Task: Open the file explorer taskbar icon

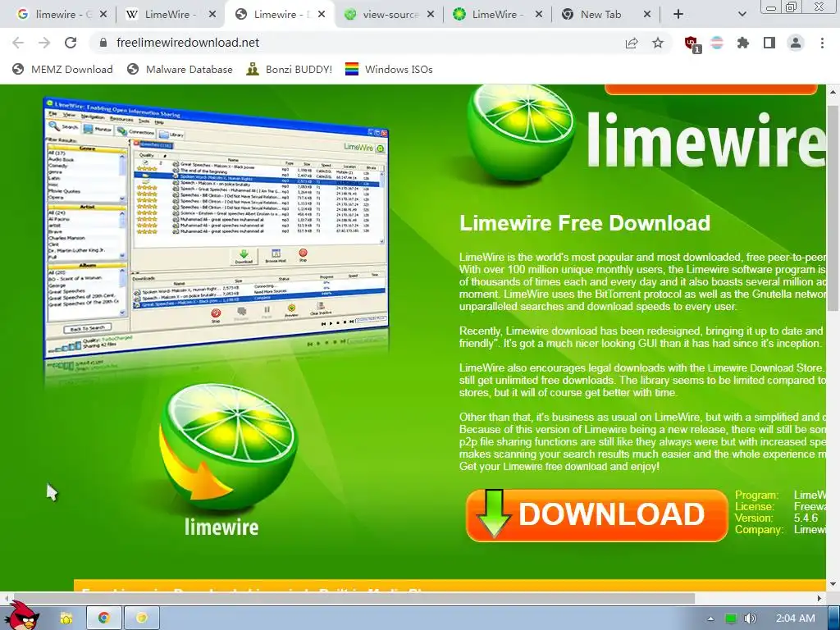Action: coord(66,619)
